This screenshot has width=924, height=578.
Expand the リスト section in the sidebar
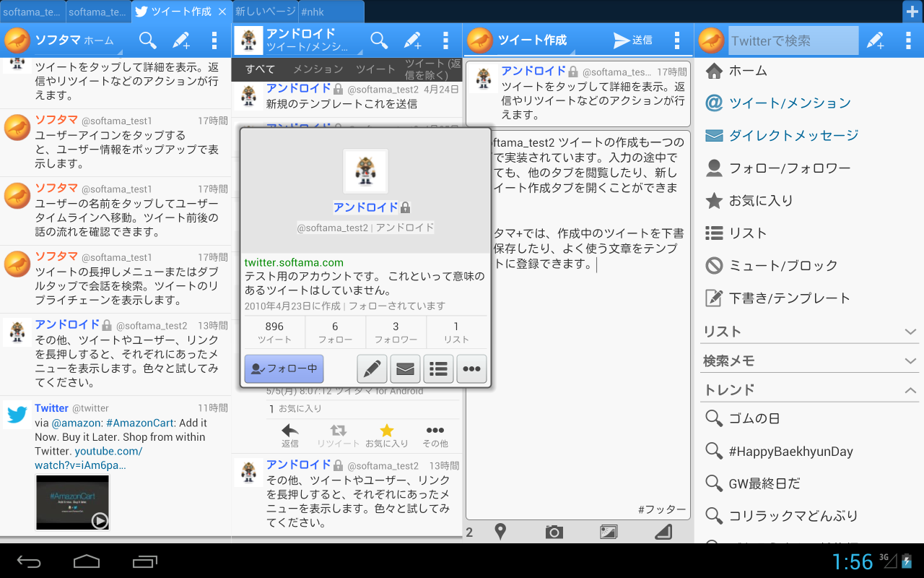pyautogui.click(x=910, y=332)
